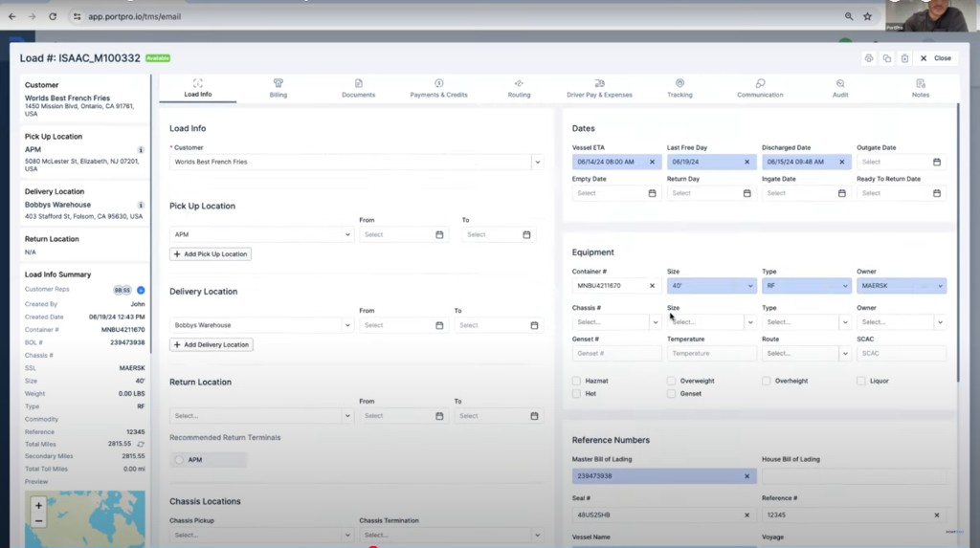The height and width of the screenshot is (548, 980).
Task: Open the Audit tab
Action: [x=840, y=88]
